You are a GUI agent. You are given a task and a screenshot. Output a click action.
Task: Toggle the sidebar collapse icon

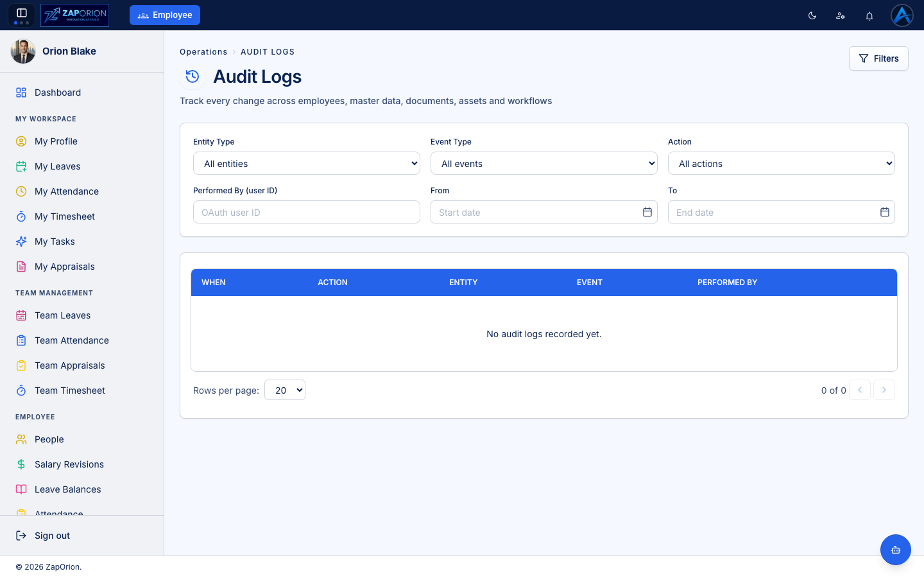point(21,13)
